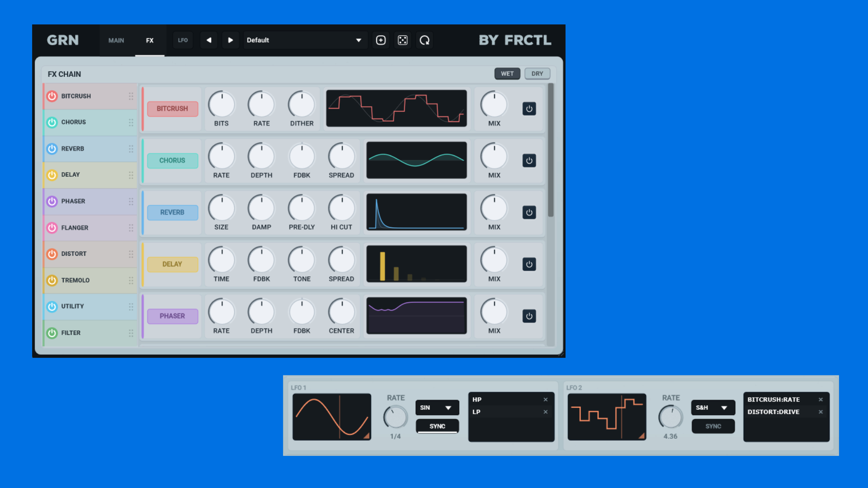Screen dimensions: 868x488
Task: Click the reset circular arrow icon
Action: (424, 40)
